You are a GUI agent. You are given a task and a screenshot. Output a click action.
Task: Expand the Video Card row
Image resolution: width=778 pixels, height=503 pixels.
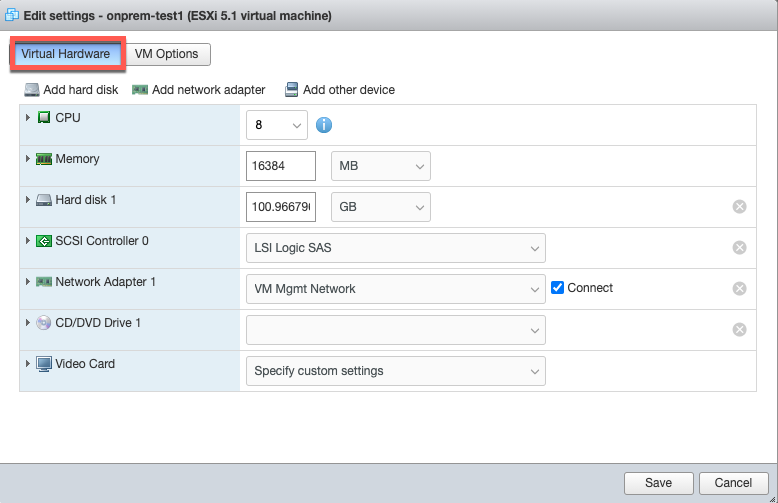28,364
